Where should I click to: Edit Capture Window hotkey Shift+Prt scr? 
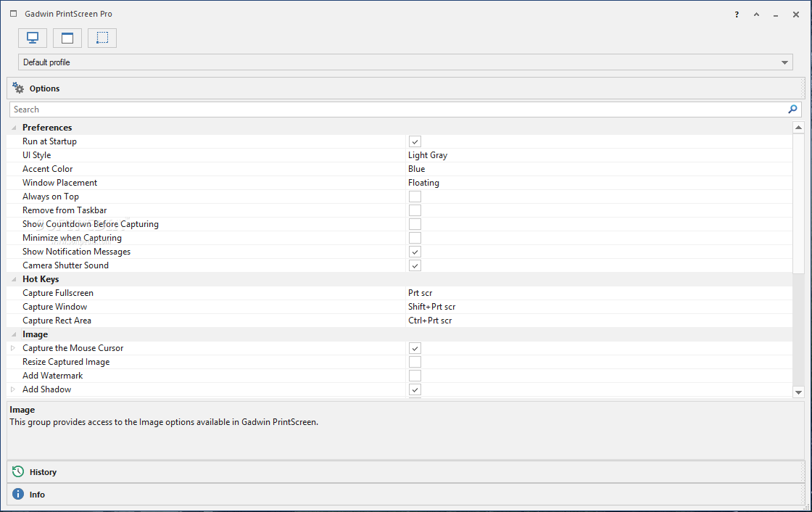coord(432,307)
